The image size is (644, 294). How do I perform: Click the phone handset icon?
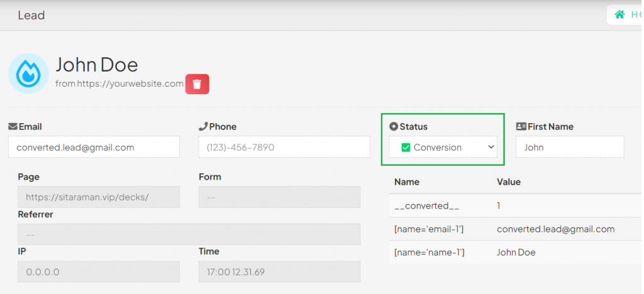[x=203, y=126]
